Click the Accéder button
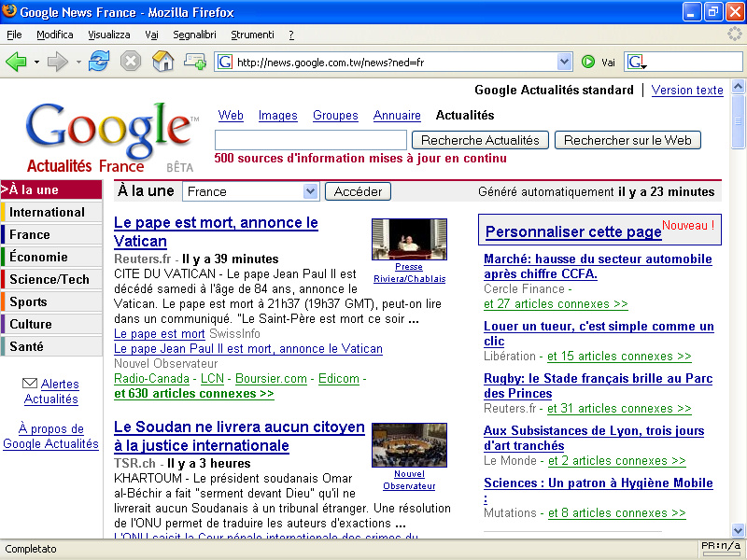Image resolution: width=747 pixels, height=560 pixels. [358, 191]
